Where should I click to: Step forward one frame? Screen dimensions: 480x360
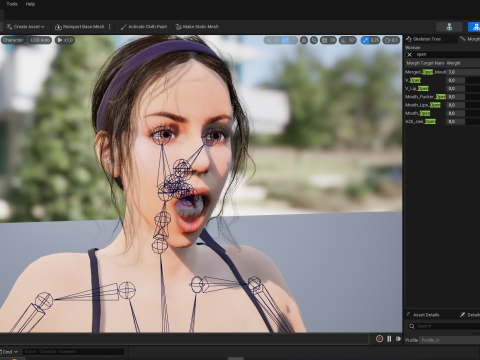398,339
